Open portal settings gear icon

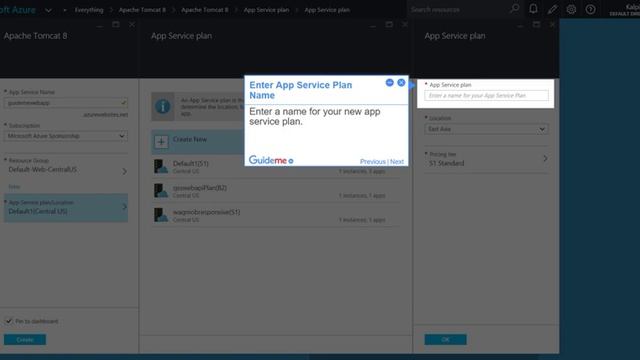coord(571,9)
